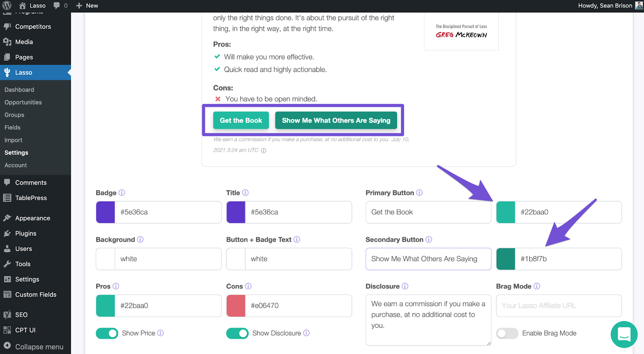Open the Fields submenu item

tap(12, 127)
